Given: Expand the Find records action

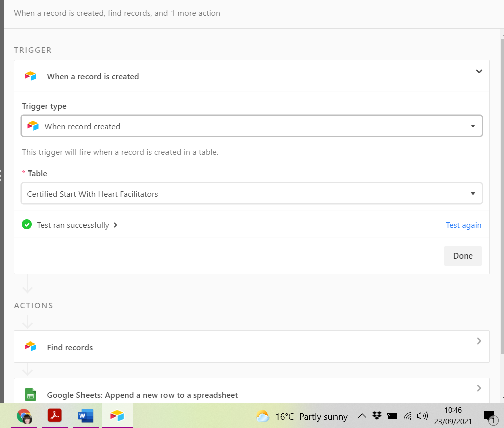Looking at the screenshot, I should click(x=479, y=341).
